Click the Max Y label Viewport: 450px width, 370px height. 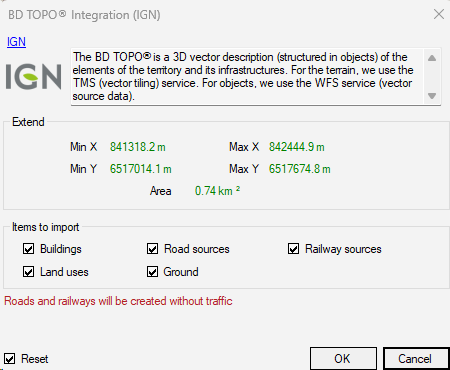[x=244, y=169]
